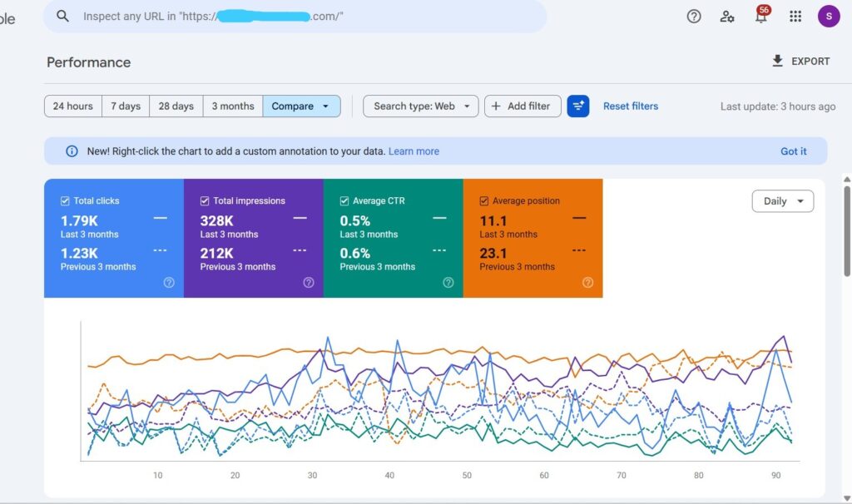This screenshot has width=852, height=504.
Task: Open the Google apps grid
Action: tap(795, 16)
